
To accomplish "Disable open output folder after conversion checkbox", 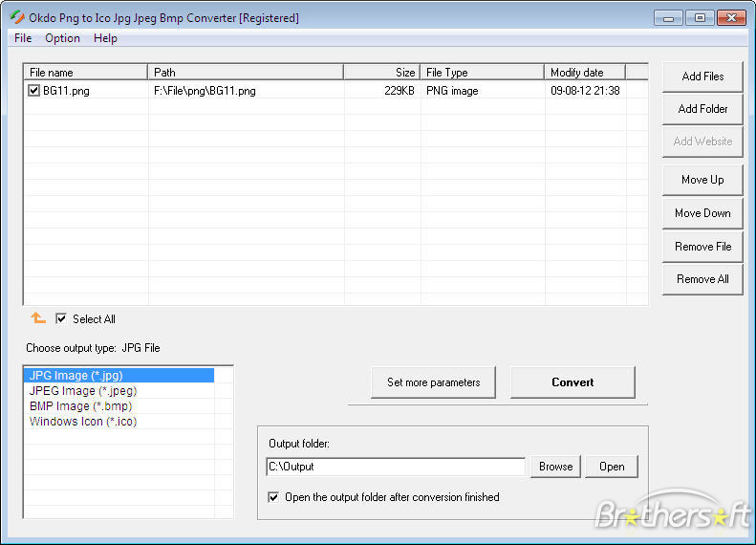I will tap(273, 497).
